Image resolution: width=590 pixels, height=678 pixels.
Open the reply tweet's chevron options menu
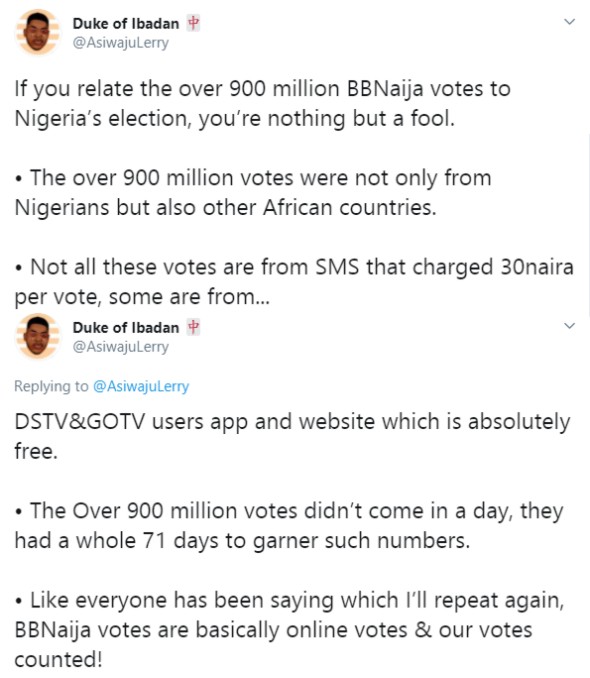coord(570,326)
